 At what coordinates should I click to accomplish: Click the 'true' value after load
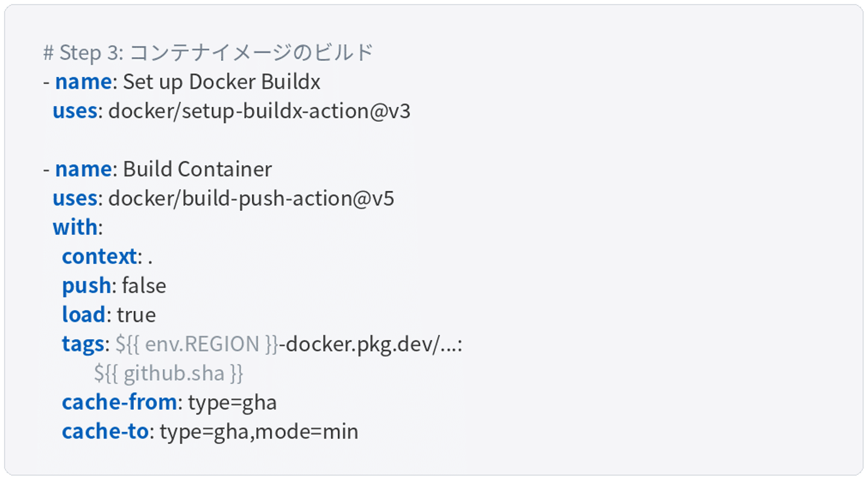136,314
